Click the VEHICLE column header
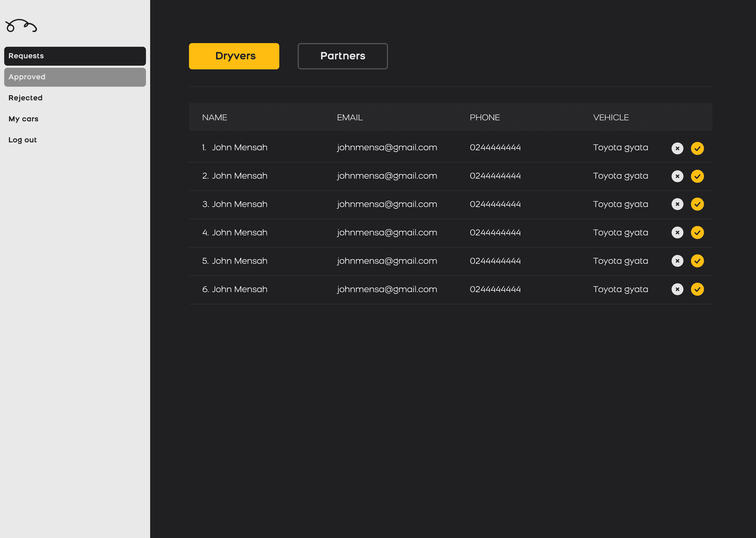This screenshot has height=538, width=756. [x=611, y=118]
